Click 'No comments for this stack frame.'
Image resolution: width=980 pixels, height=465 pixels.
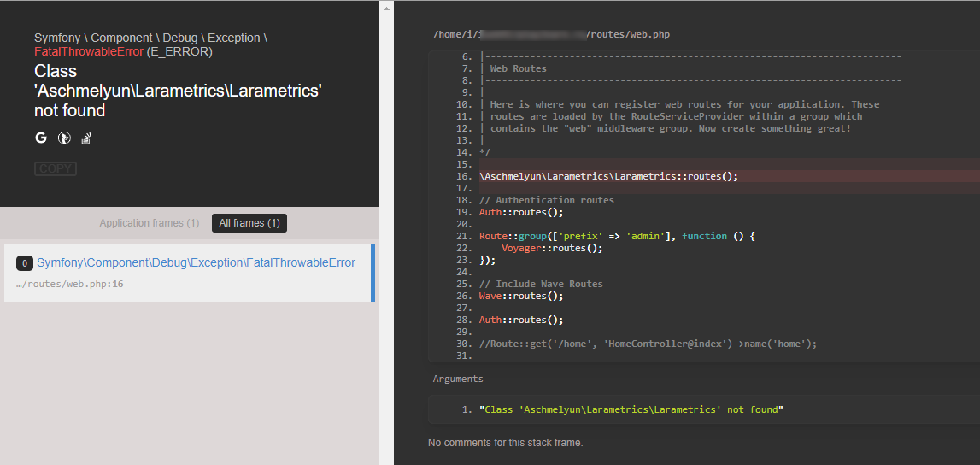click(x=506, y=443)
